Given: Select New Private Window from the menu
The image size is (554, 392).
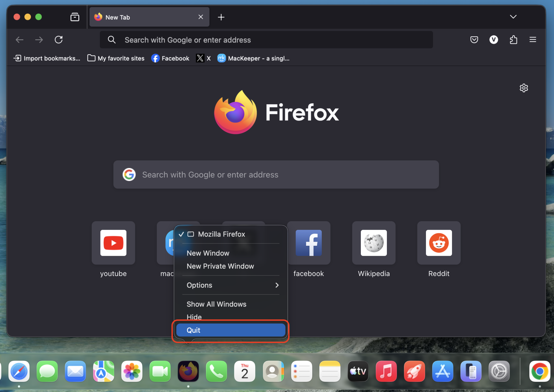Looking at the screenshot, I should tap(220, 266).
